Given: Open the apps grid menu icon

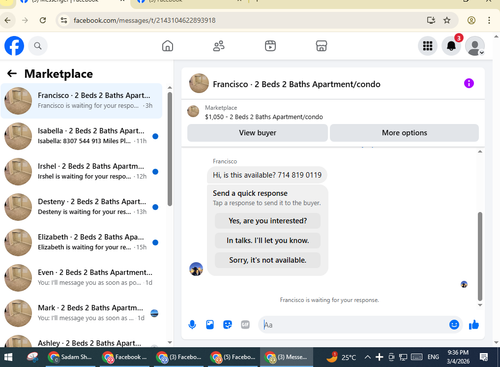Looking at the screenshot, I should pos(427,46).
